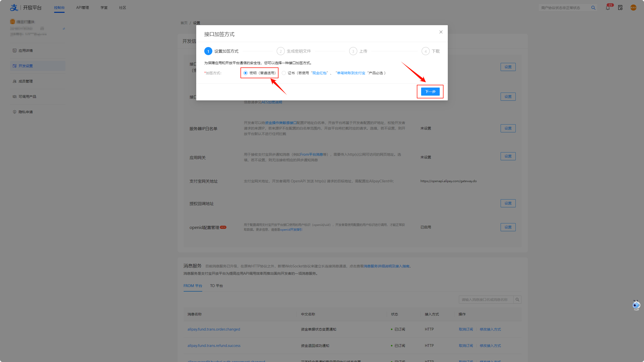
Task: Click step 2 生成密钥文件 indicator
Action: click(281, 51)
